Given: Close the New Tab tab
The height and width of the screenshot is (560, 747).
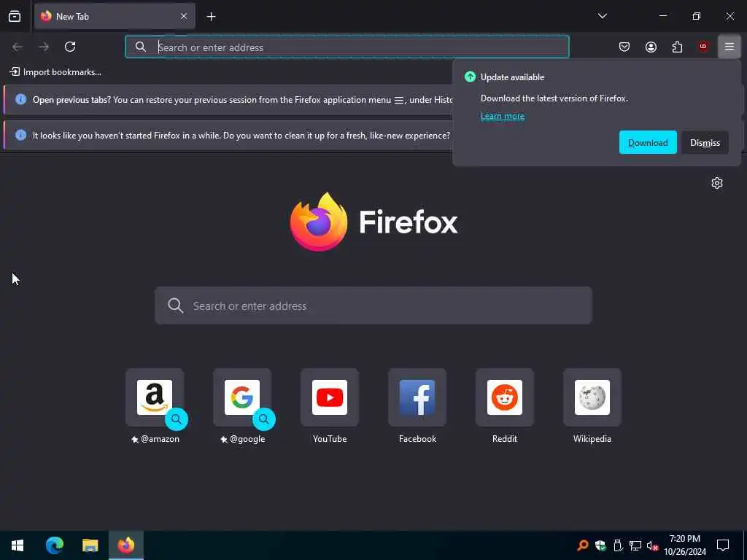Looking at the screenshot, I should point(183,17).
